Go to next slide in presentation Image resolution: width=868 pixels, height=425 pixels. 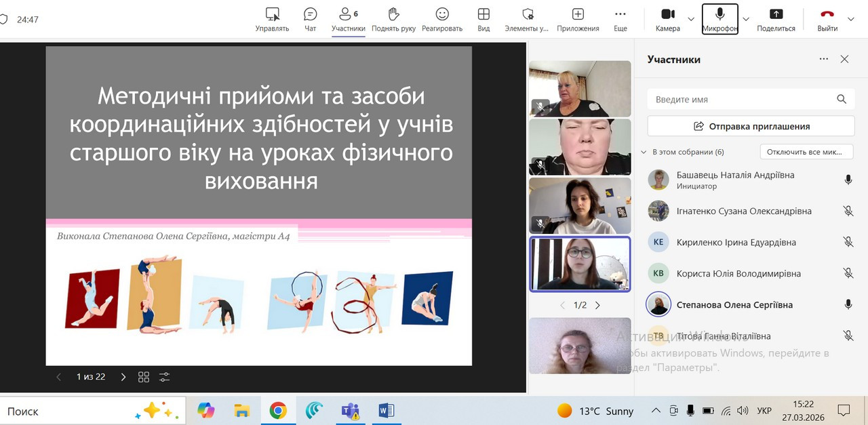click(x=123, y=377)
